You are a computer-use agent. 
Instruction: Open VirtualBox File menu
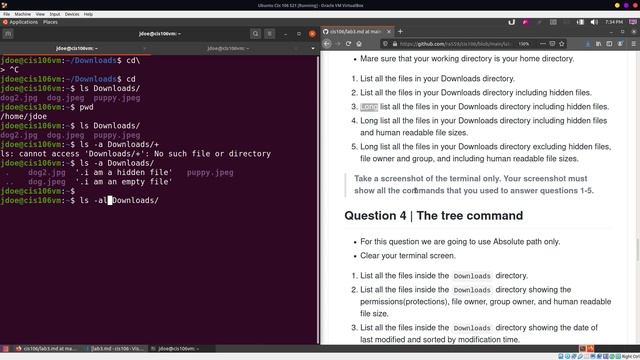coord(7,14)
